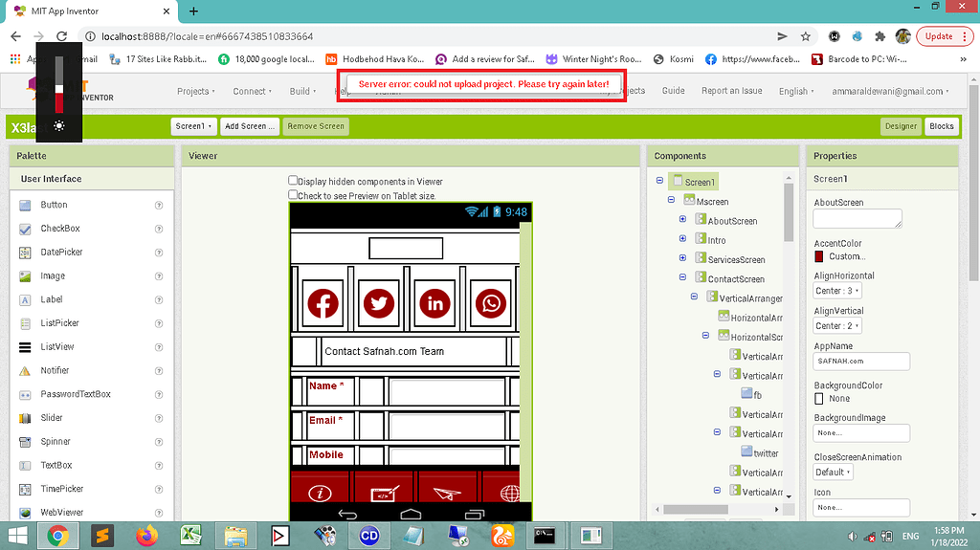Switch to the Blocks editor
This screenshot has width=980, height=550.
tap(942, 126)
